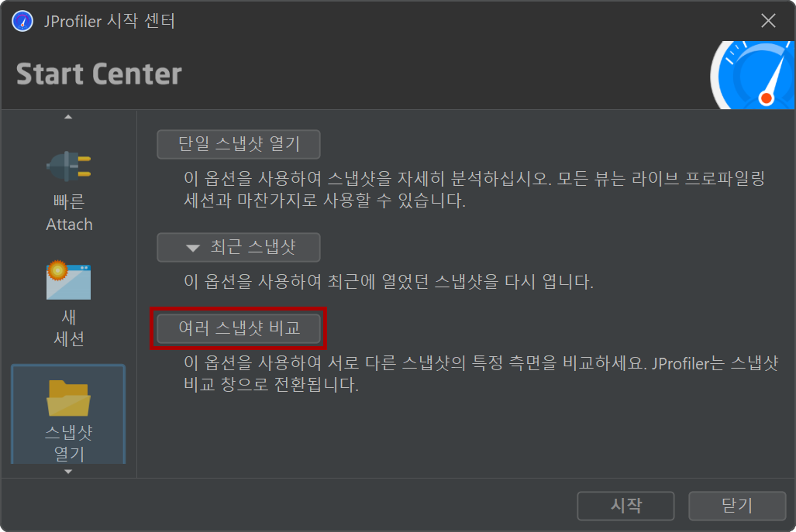The image size is (796, 532).
Task: Click the JProfiler 시작 센터 window title
Action: pos(109,22)
